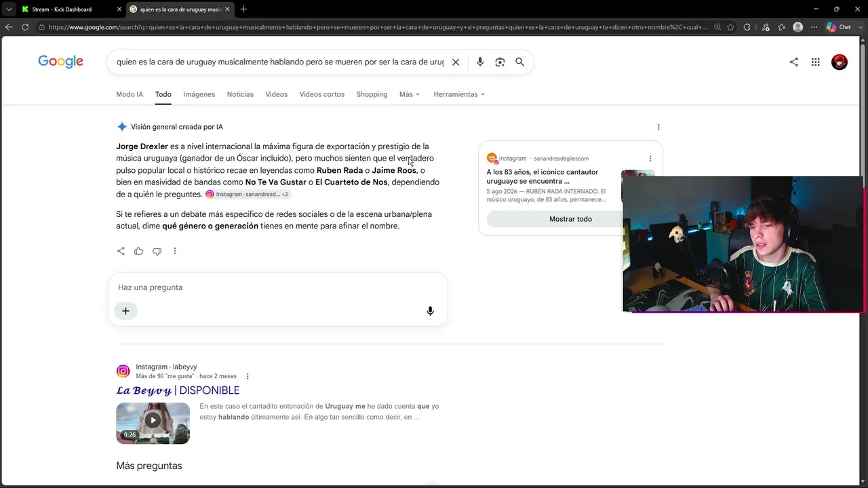Add attachment with plus button

125,311
